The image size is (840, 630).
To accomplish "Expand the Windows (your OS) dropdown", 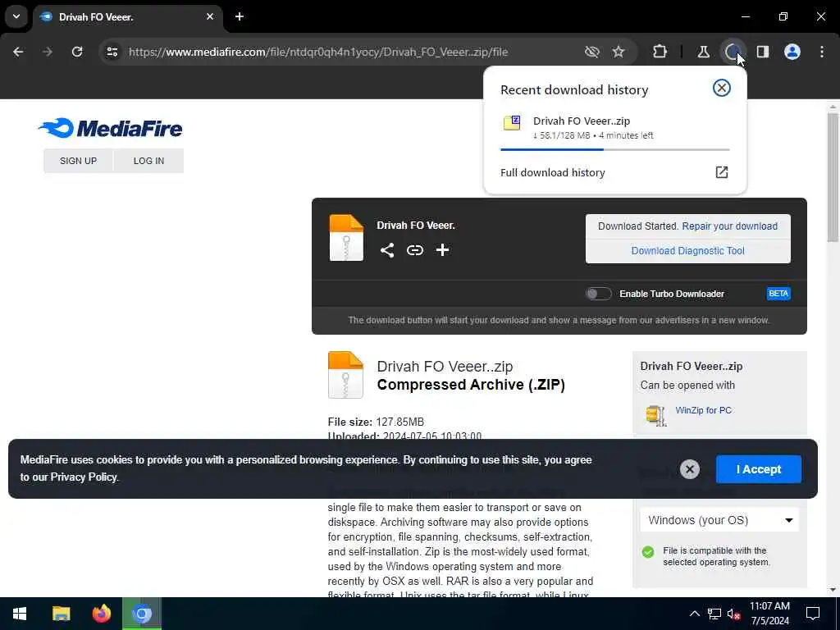I will (x=719, y=520).
